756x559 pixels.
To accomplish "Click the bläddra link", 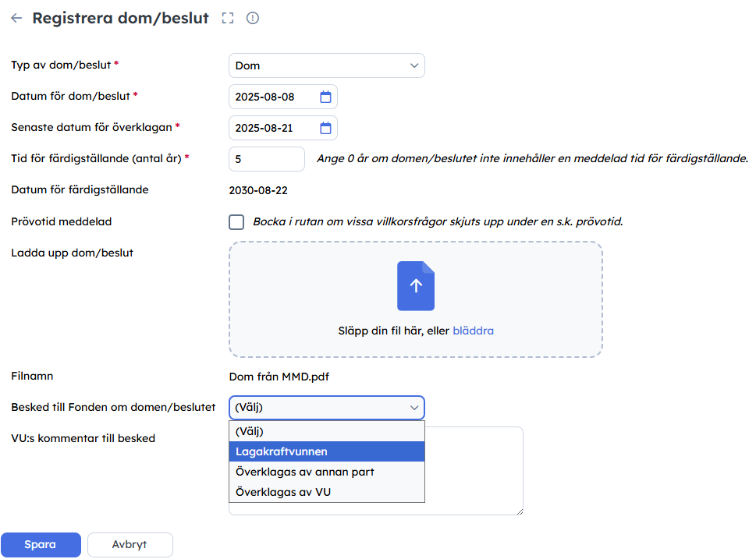I will [x=473, y=331].
